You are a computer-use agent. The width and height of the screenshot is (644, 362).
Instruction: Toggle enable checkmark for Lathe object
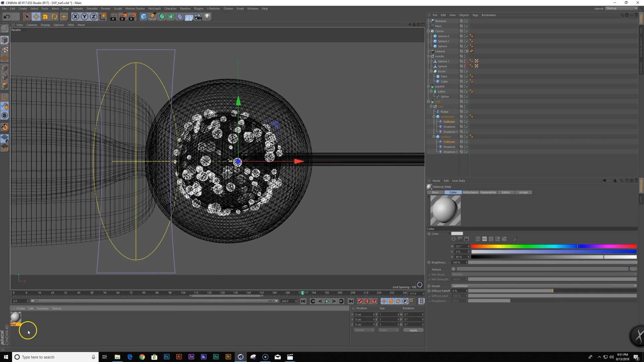(467, 92)
